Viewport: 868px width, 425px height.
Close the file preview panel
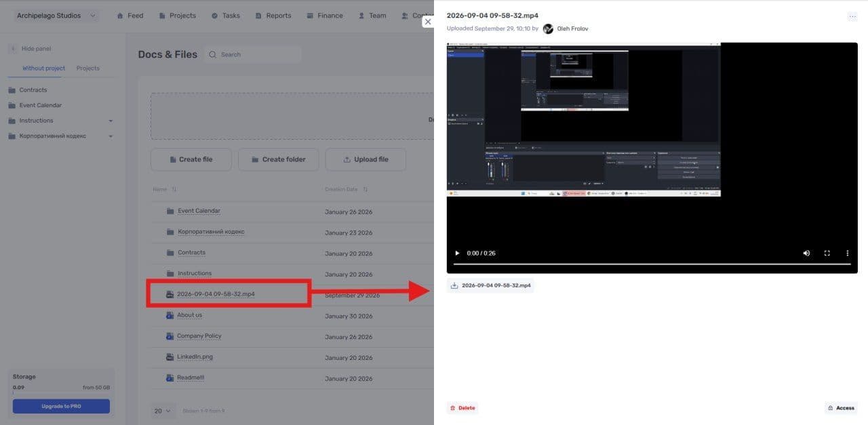(x=427, y=22)
